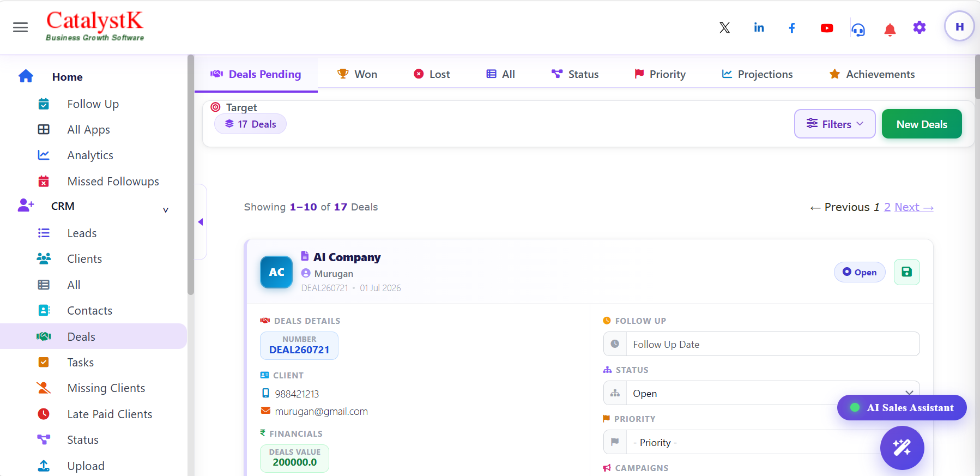This screenshot has height=476, width=980.
Task: Switch to the Deals Pending tab
Action: pyautogui.click(x=256, y=74)
